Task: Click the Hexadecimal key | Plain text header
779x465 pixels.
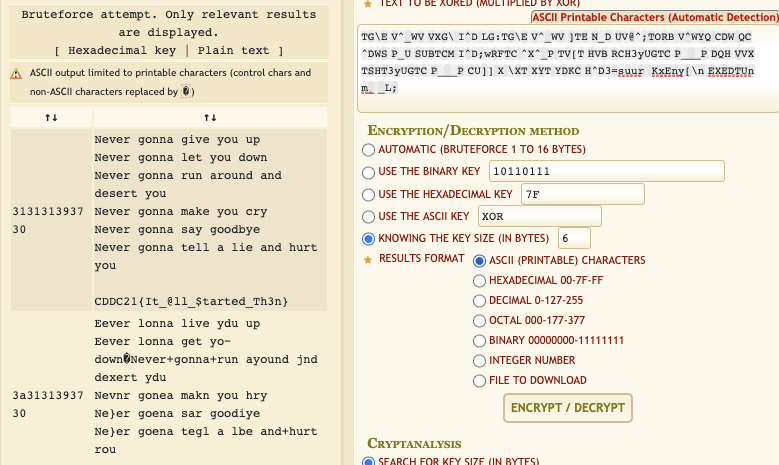Action: coord(169,51)
